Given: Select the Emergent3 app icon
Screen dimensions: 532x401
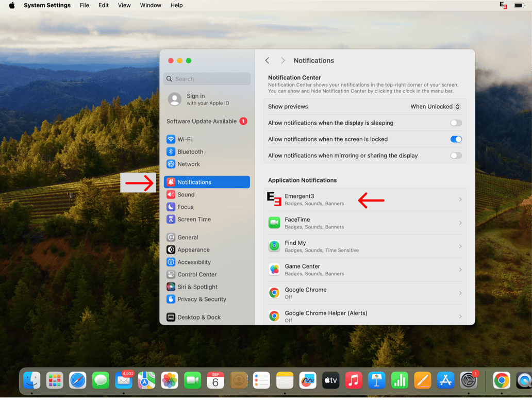Looking at the screenshot, I should point(274,199).
